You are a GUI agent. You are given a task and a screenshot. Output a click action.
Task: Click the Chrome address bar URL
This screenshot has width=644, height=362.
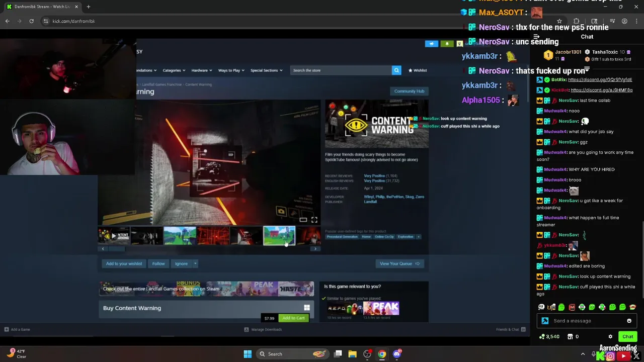73,21
